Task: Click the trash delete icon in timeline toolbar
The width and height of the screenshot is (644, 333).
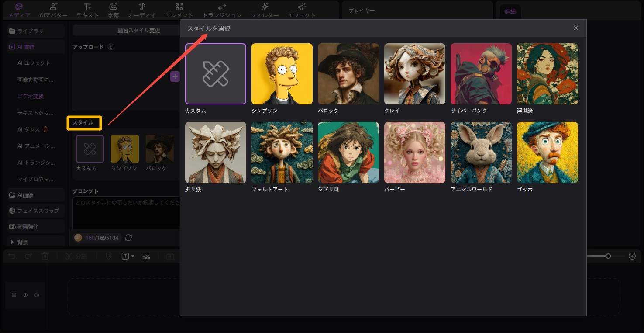Action: coord(45,257)
